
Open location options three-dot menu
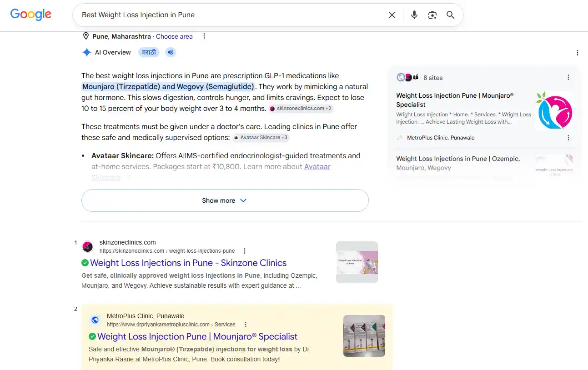(x=204, y=36)
